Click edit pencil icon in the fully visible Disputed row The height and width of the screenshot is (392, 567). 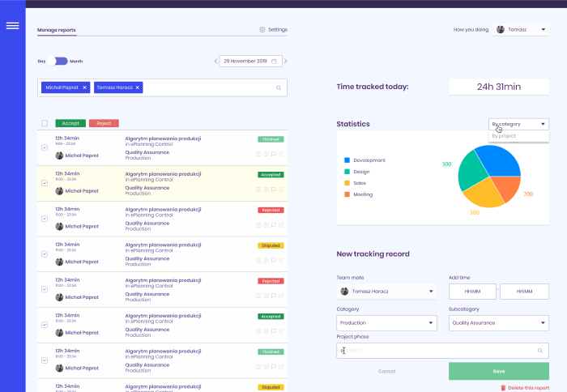point(281,260)
